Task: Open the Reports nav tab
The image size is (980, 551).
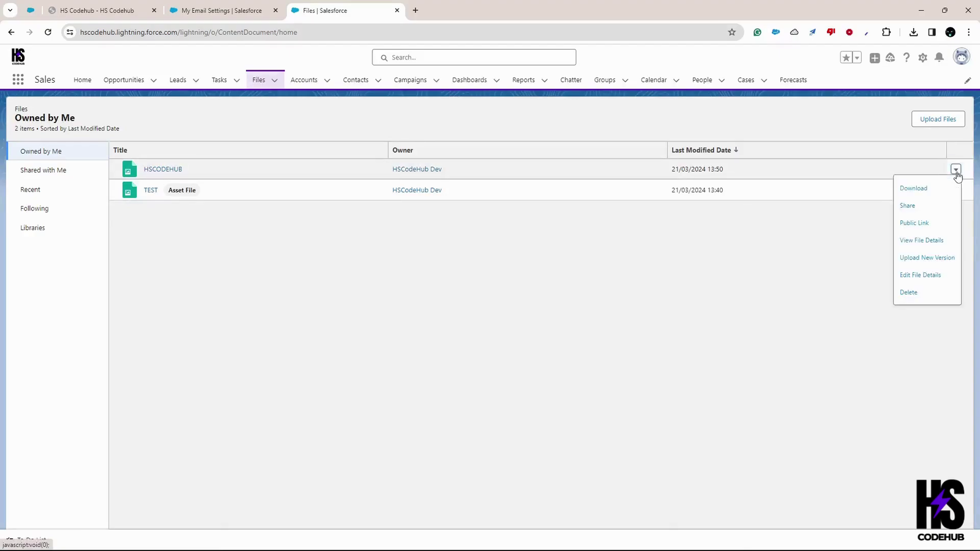Action: 523,80
